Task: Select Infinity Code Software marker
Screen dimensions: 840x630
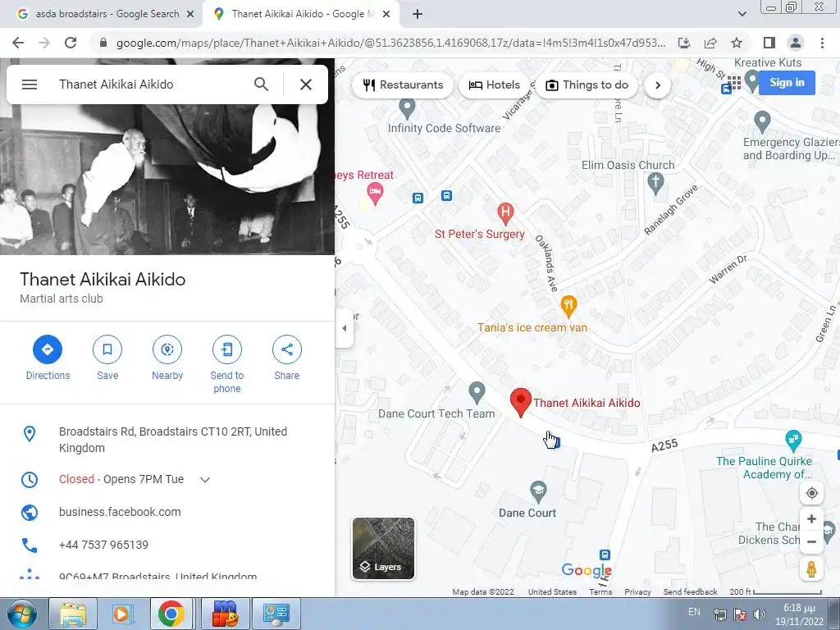Action: (407, 109)
